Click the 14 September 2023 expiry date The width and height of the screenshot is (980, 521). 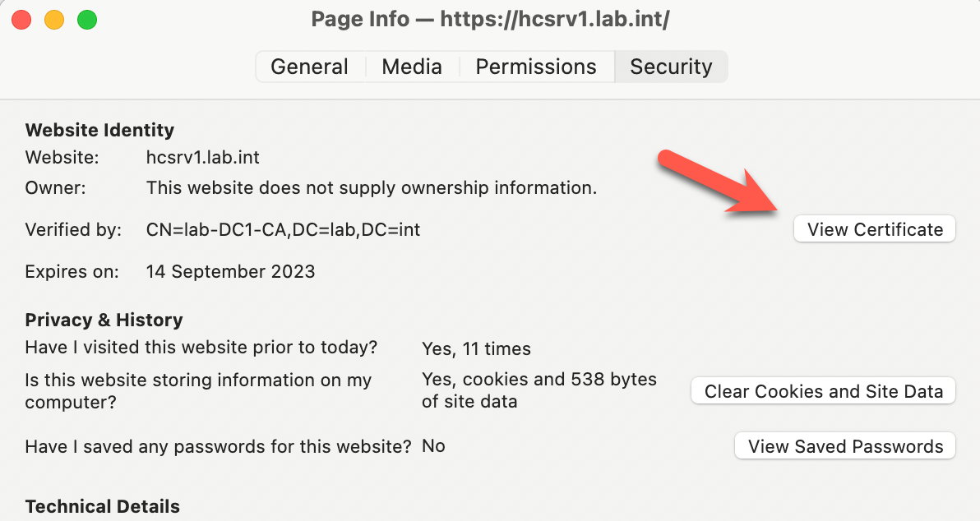click(x=230, y=271)
